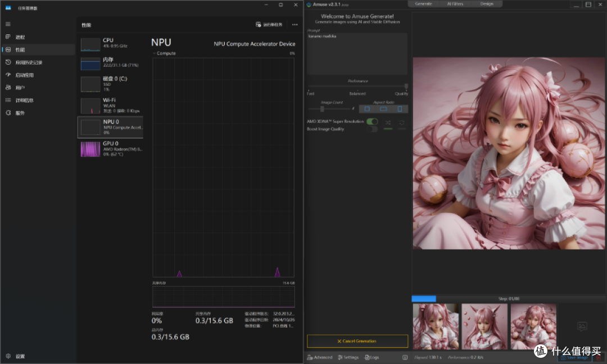The height and width of the screenshot is (364, 607).
Task: Switch to the AI Filters tab
Action: click(x=455, y=4)
